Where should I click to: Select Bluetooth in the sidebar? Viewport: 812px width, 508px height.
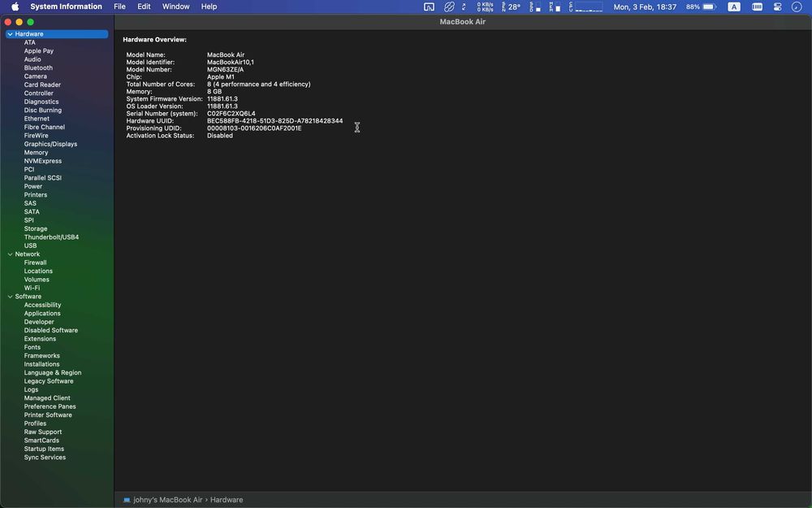pos(38,68)
